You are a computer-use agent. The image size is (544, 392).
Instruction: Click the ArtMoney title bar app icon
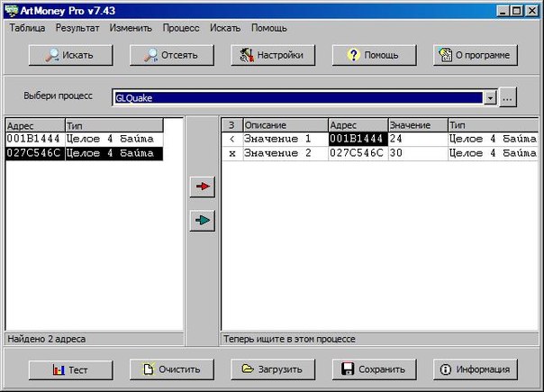pyautogui.click(x=11, y=11)
